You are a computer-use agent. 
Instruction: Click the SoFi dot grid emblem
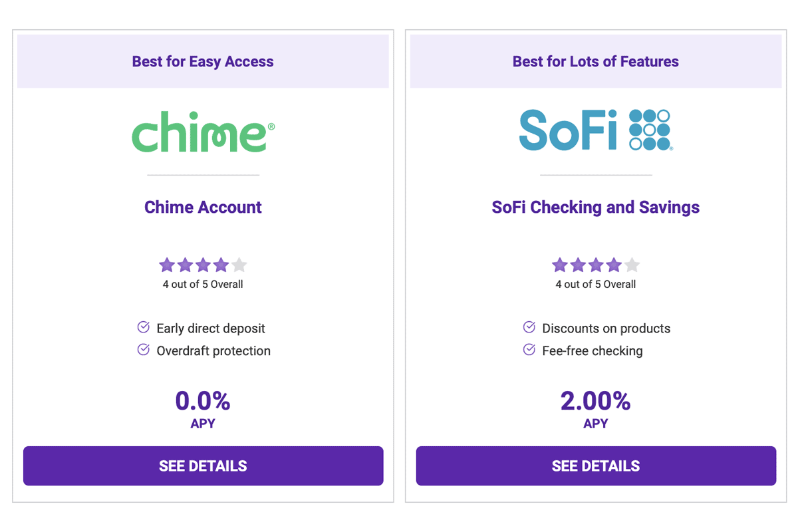pyautogui.click(x=650, y=130)
